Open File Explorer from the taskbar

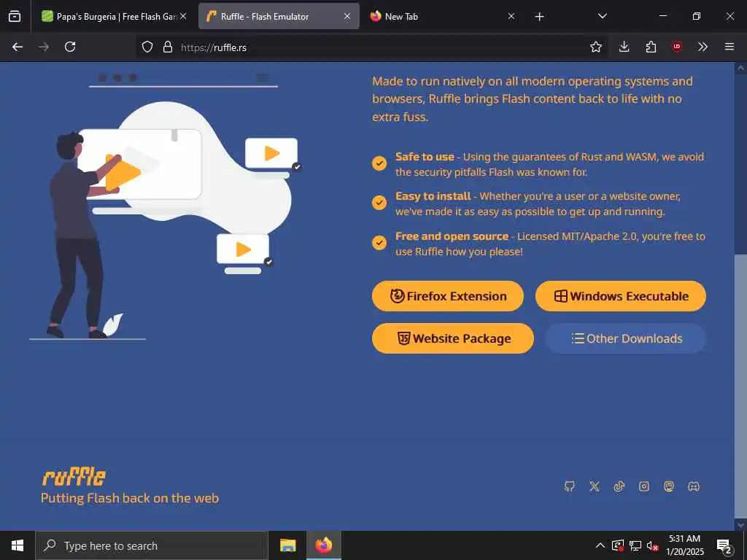287,545
